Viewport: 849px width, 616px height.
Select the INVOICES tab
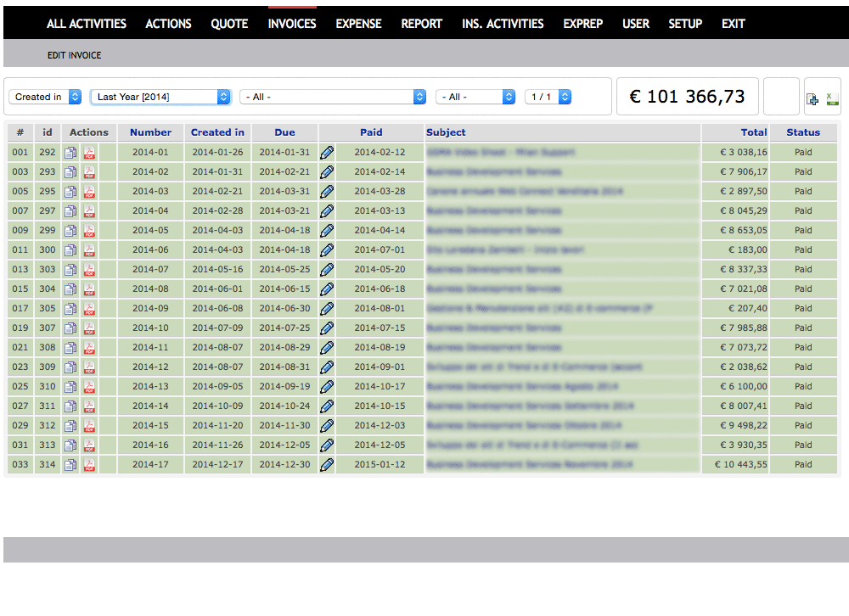click(292, 24)
